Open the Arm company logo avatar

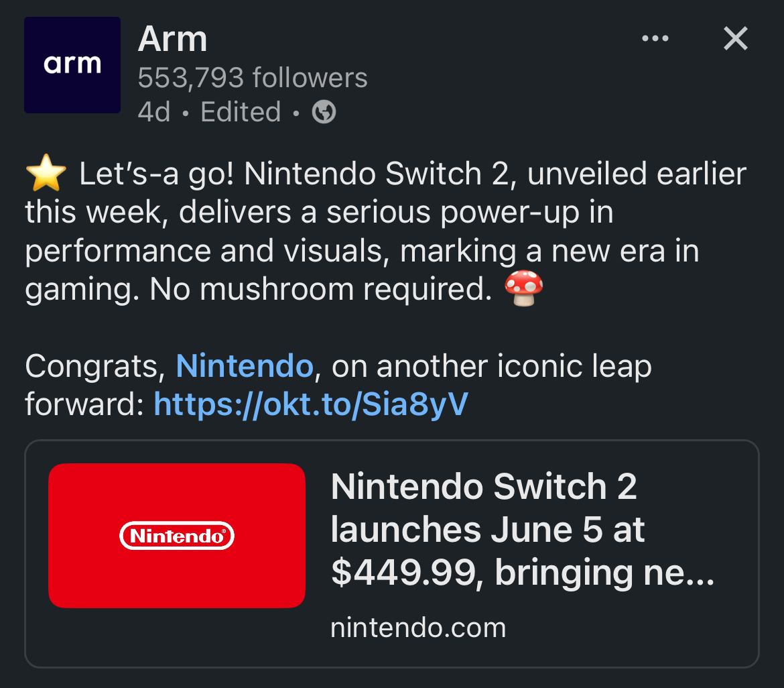point(72,65)
